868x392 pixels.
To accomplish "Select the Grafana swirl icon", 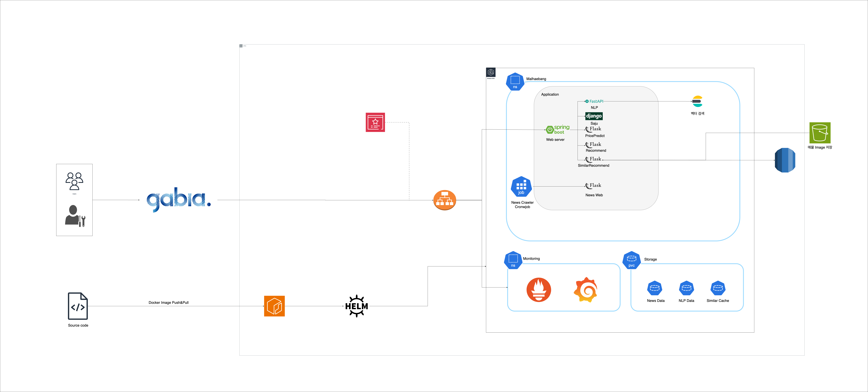I will pos(586,290).
